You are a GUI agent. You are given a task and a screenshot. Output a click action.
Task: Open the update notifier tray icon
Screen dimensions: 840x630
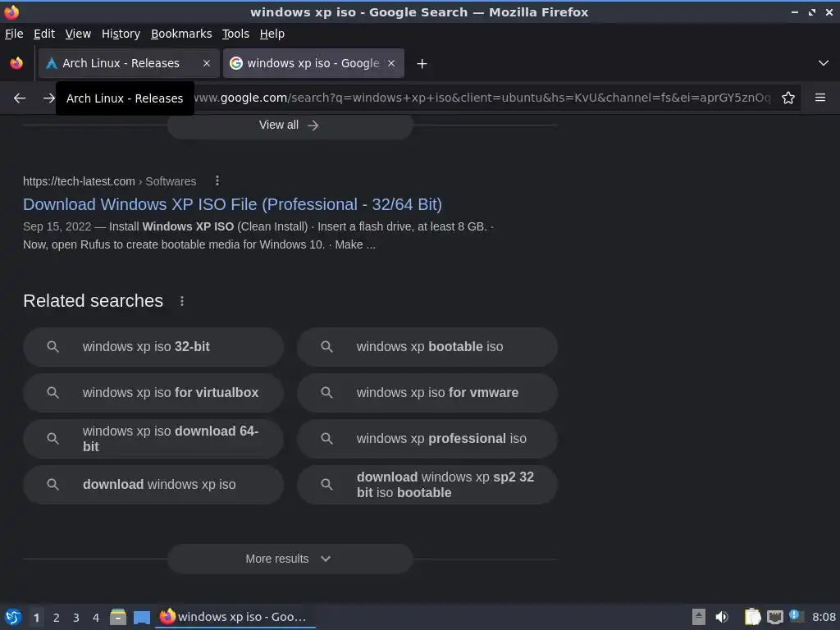tap(796, 617)
